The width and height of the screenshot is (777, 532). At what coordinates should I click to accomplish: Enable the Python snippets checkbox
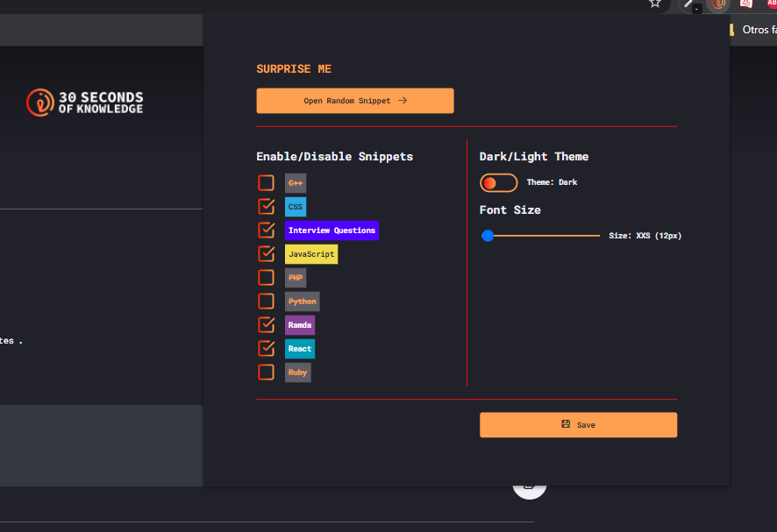(266, 301)
